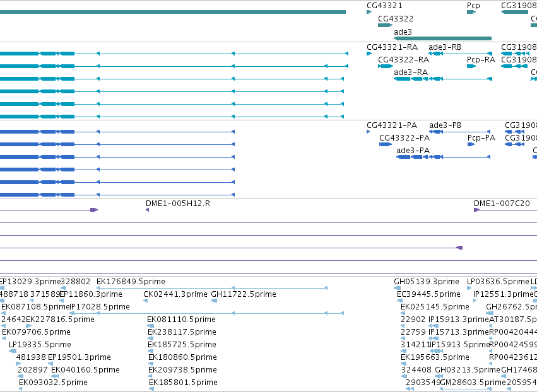Select the EK195663.5prime EST label
Image resolution: width=537 pixels, height=392 pixels.
435,357
